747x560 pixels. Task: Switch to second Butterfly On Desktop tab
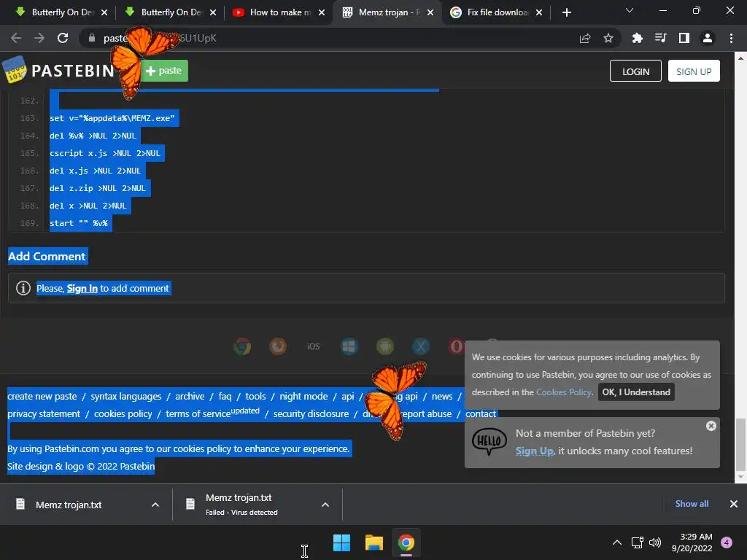(171, 12)
